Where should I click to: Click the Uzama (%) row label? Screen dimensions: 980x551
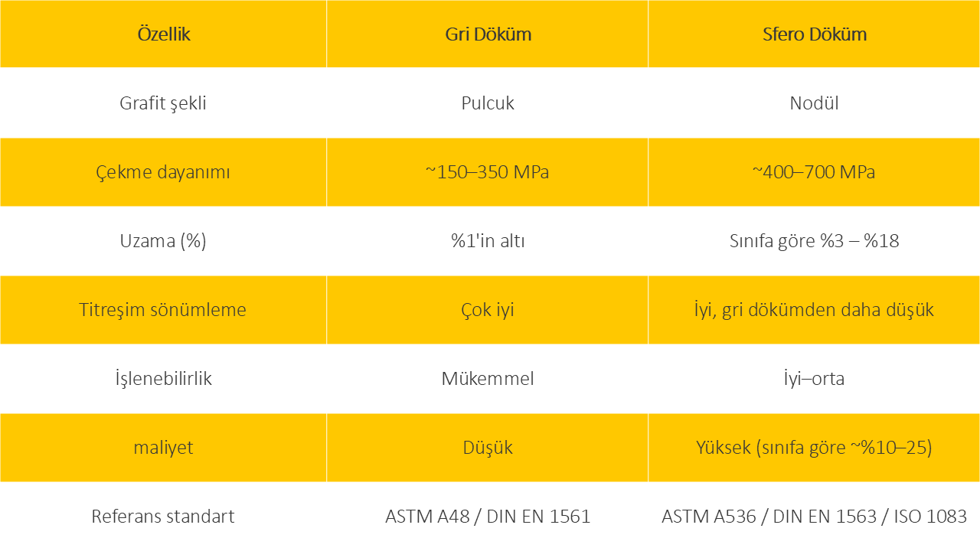tap(163, 241)
